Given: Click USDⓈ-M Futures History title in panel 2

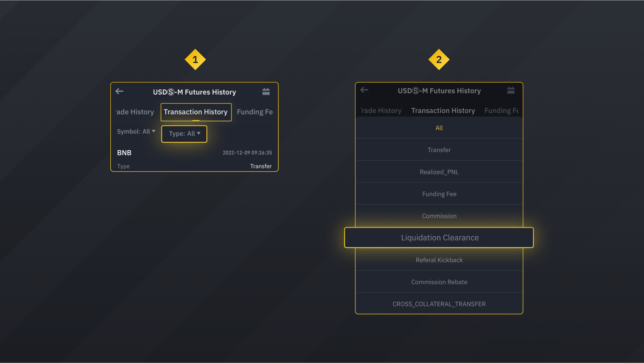Looking at the screenshot, I should 439,91.
